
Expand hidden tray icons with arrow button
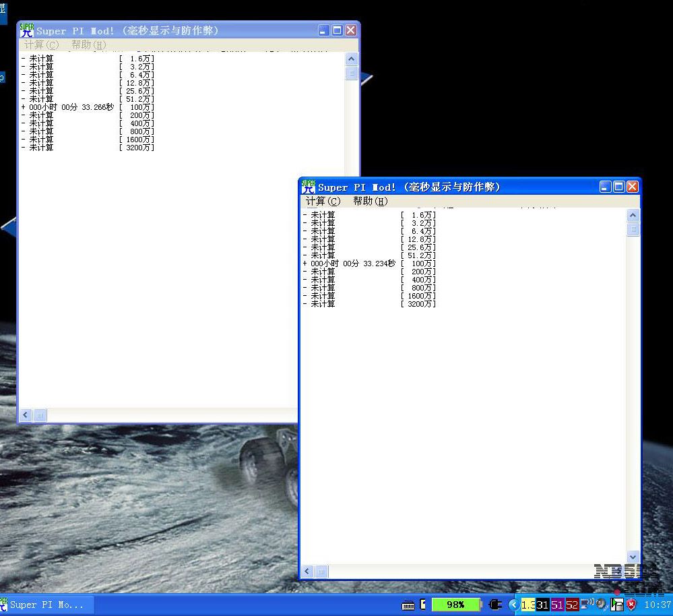coord(513,605)
